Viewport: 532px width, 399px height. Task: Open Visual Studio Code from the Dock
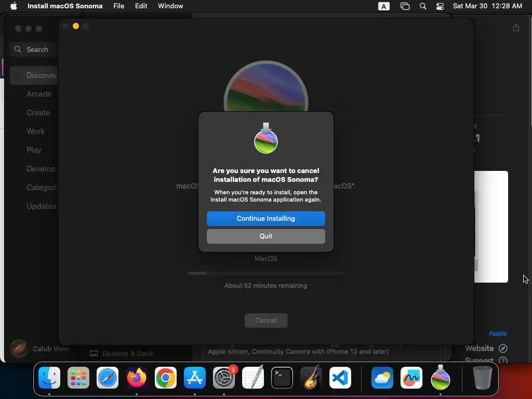coord(340,378)
